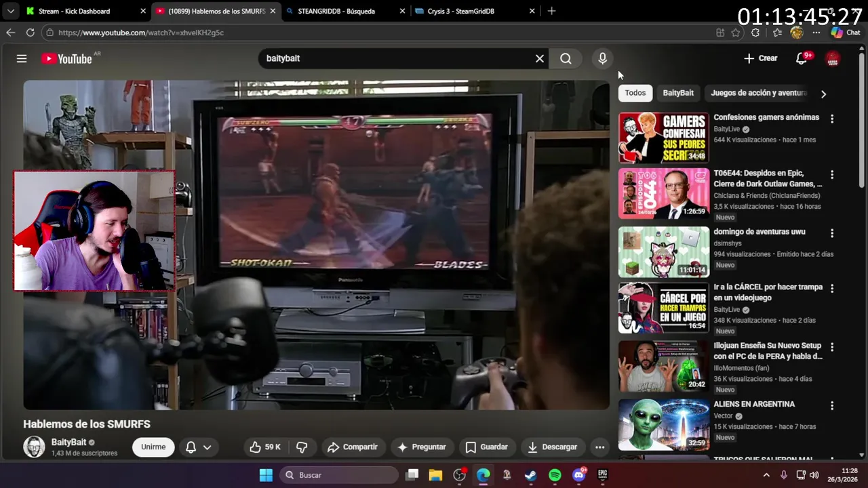Share the video via Compartir
This screenshot has height=488, width=868.
353,447
